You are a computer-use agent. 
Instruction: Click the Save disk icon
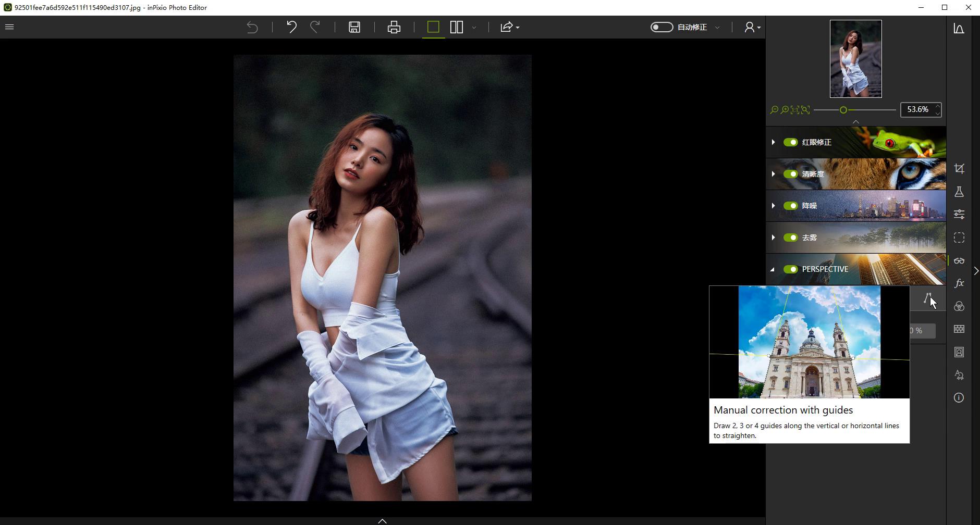[x=354, y=27]
